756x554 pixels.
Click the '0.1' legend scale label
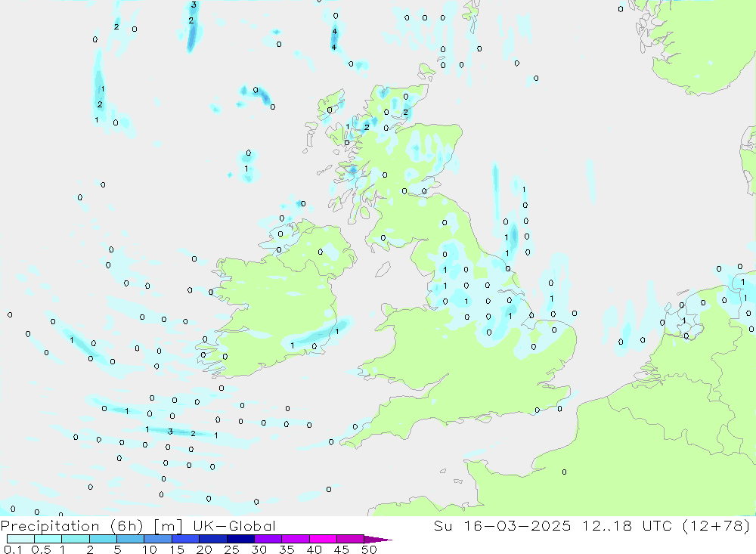[x=13, y=549]
